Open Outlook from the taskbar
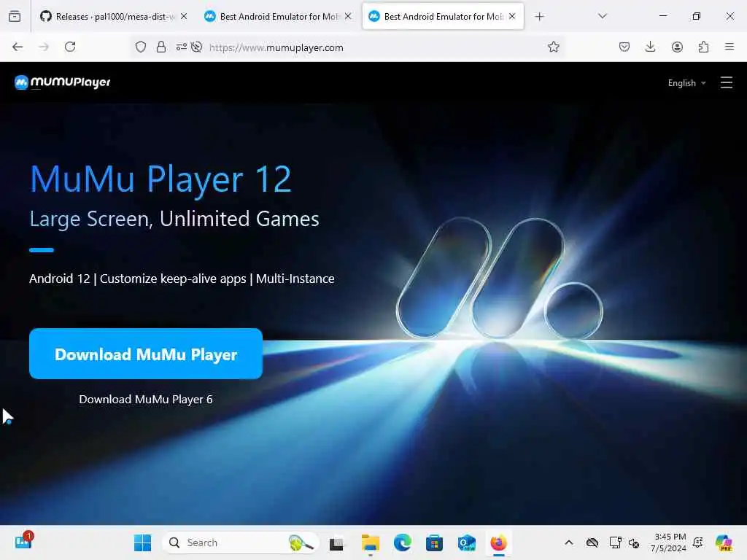747x560 pixels. [x=466, y=542]
